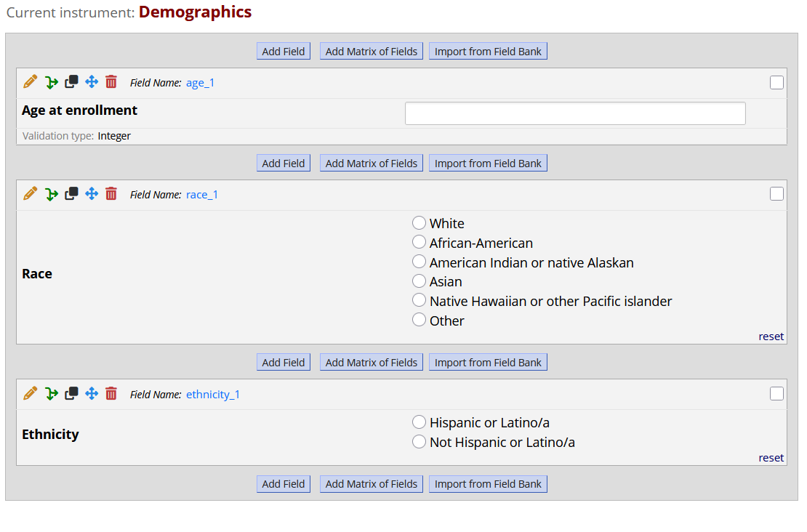Viewport: 807px width, 532px height.
Task: Copy the age_1 field
Action: point(71,82)
